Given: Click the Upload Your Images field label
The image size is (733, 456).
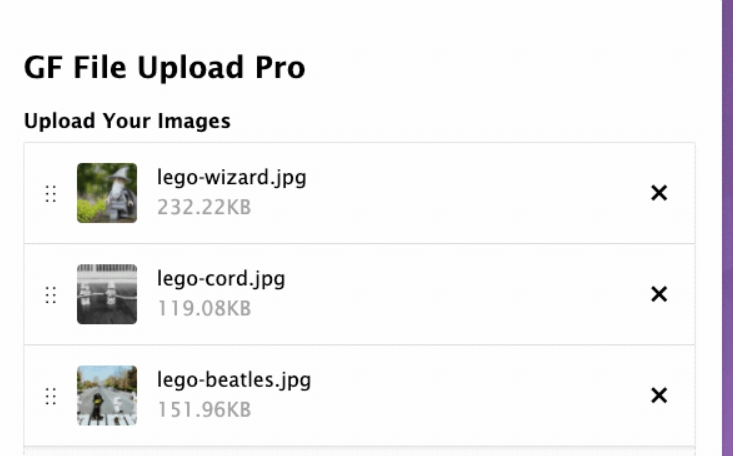Looking at the screenshot, I should pyautogui.click(x=127, y=121).
